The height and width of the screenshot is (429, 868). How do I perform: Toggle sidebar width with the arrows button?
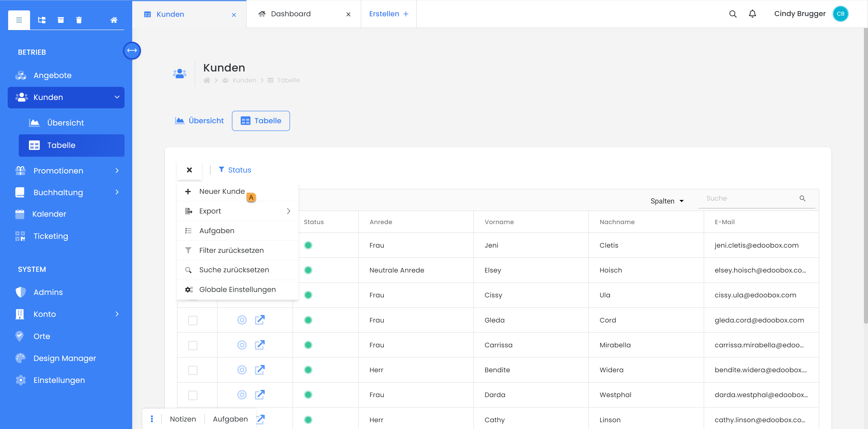coord(132,51)
